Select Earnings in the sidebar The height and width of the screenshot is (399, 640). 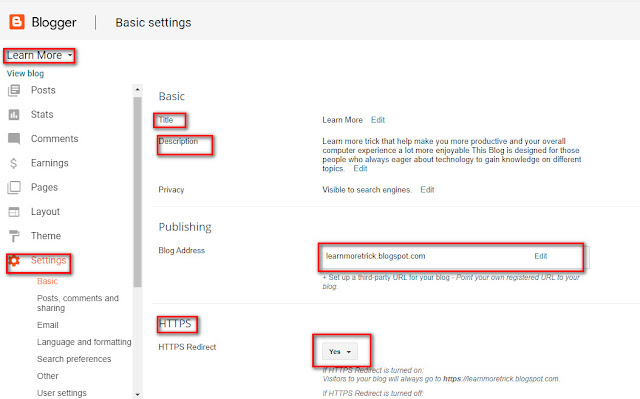click(x=49, y=163)
